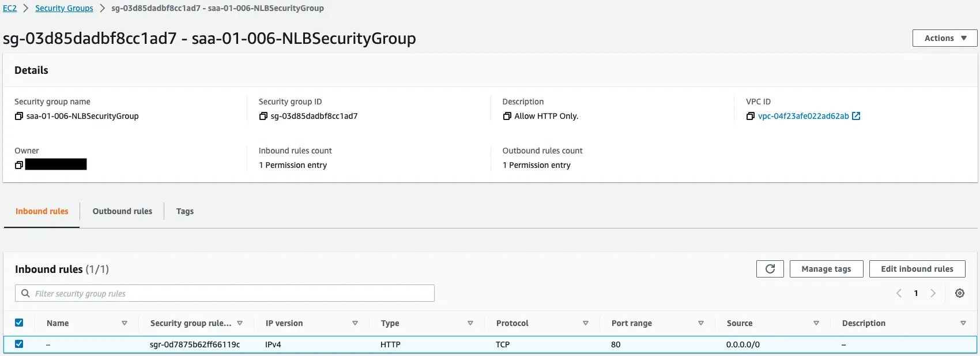
Task: Click the TCP protocol cell
Action: [x=503, y=344]
